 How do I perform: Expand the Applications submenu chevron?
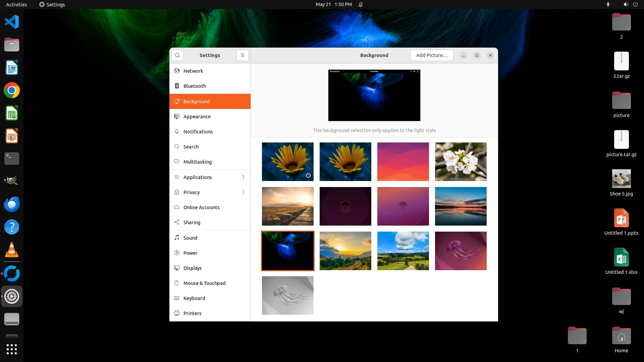243,177
